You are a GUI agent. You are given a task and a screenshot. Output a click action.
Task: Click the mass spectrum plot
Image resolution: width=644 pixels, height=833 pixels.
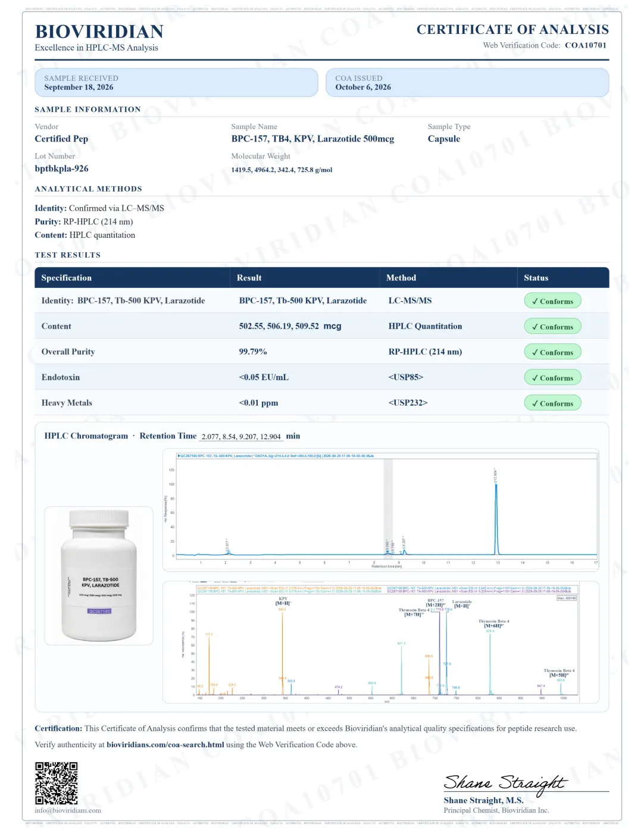[x=381, y=643]
